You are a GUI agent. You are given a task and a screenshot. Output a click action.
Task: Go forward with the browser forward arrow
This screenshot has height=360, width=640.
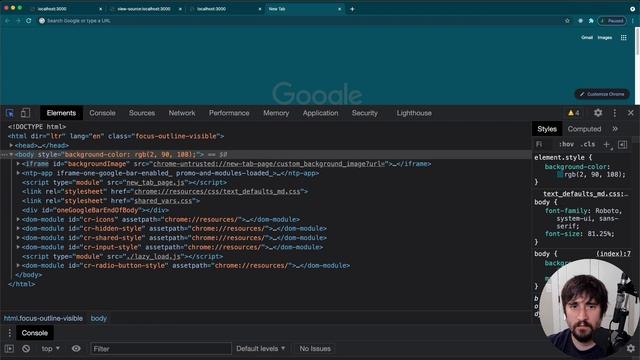18,20
